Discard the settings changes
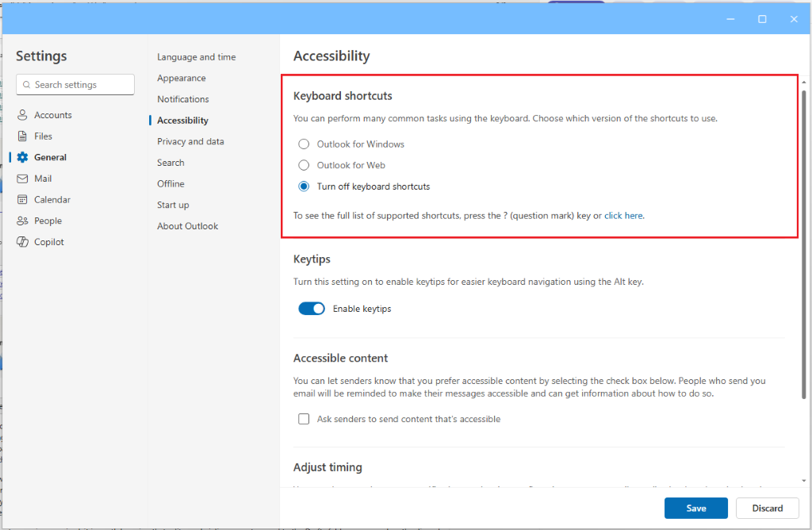This screenshot has height=530, width=812. [768, 509]
